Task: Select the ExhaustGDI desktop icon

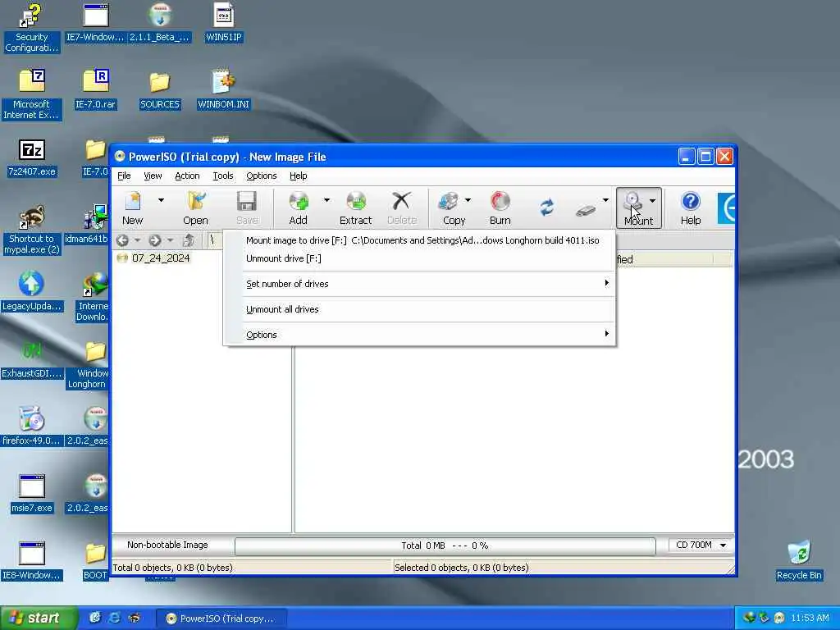Action: [32, 359]
